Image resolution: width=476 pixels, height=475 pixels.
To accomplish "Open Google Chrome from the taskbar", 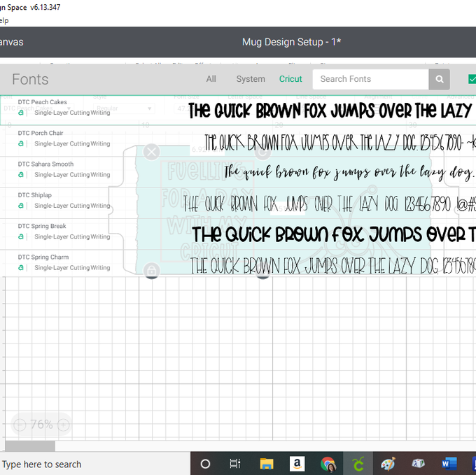I will tap(328, 464).
